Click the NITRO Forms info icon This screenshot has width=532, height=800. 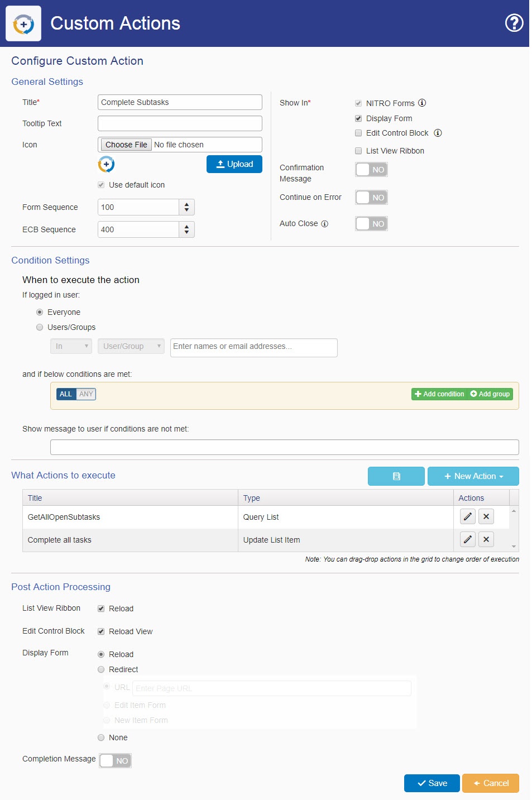tap(422, 103)
